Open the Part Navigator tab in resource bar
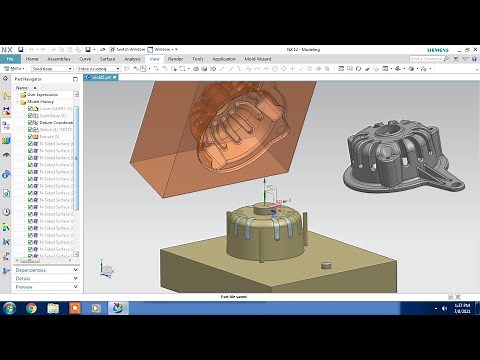This screenshot has height=360, width=480. coord(6,125)
